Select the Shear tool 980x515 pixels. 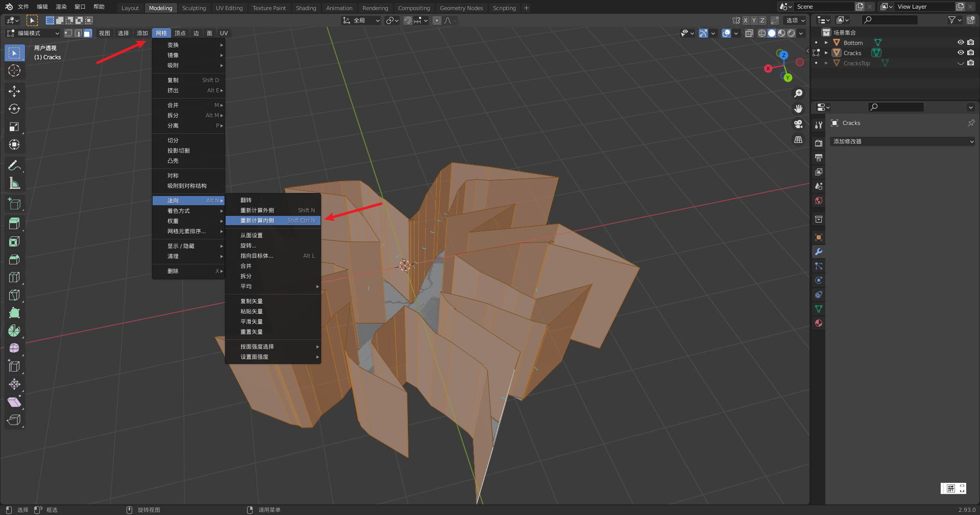14,402
